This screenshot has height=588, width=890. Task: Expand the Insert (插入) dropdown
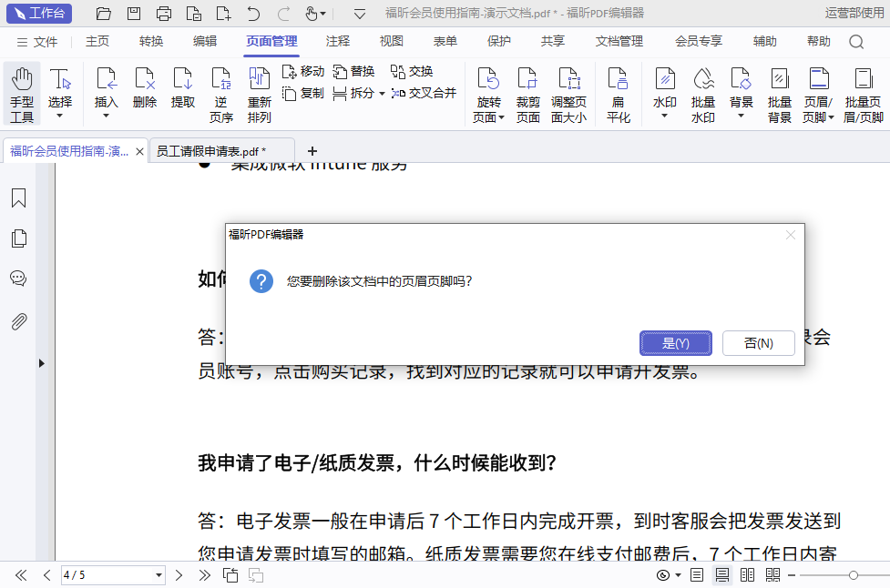[107, 116]
